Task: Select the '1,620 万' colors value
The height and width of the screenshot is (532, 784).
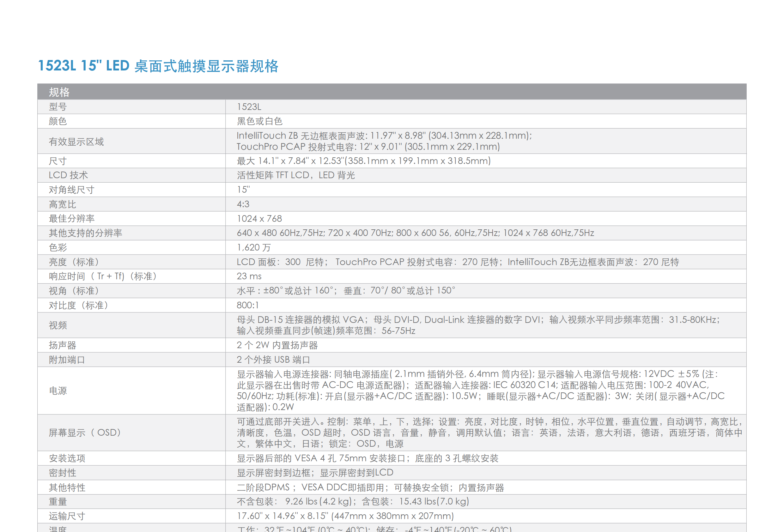Action: [254, 247]
